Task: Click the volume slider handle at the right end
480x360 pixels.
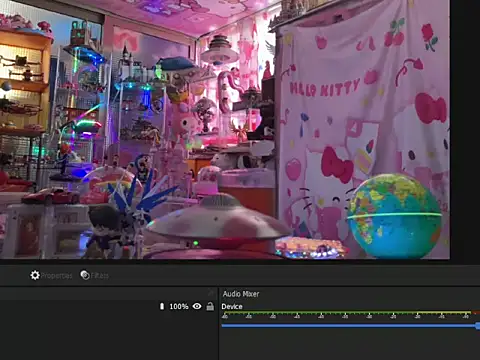Action: [478, 326]
